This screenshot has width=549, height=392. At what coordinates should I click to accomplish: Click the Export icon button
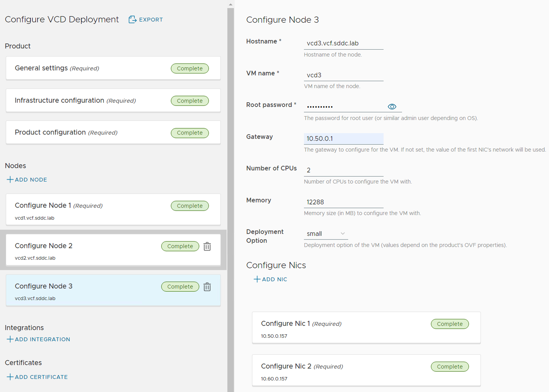(x=132, y=20)
